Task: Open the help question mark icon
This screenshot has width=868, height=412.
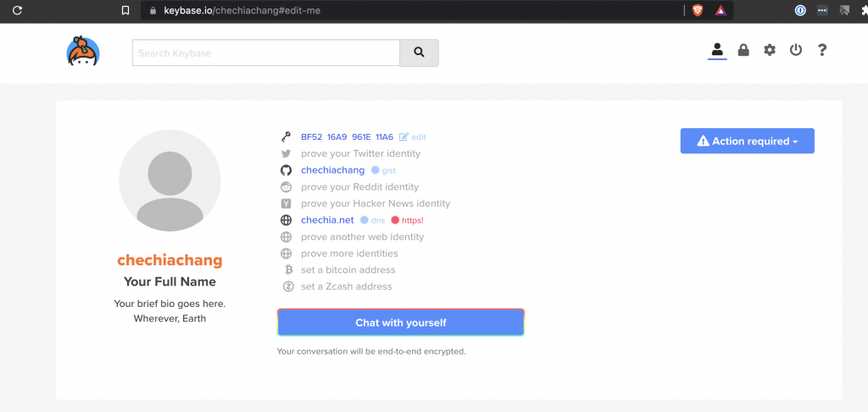Action: (822, 50)
